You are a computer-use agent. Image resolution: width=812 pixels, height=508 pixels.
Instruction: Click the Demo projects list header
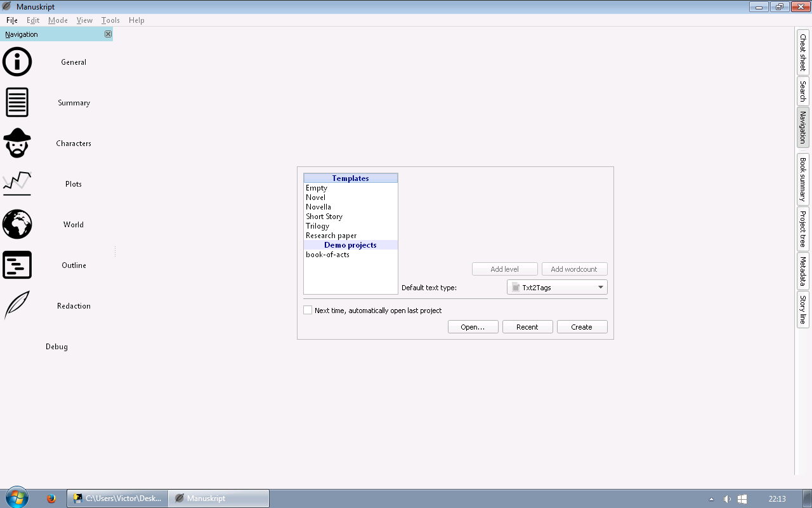351,245
